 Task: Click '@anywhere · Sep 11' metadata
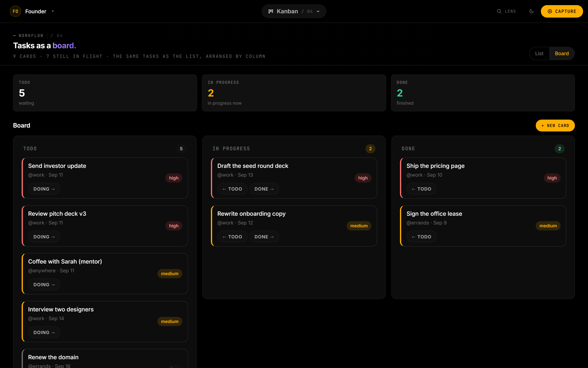51,270
